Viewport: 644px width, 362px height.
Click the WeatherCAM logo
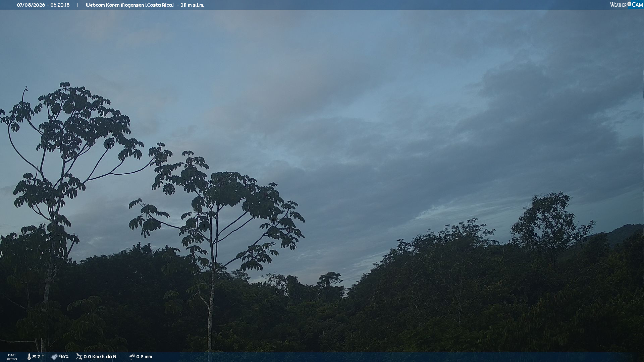click(x=626, y=5)
